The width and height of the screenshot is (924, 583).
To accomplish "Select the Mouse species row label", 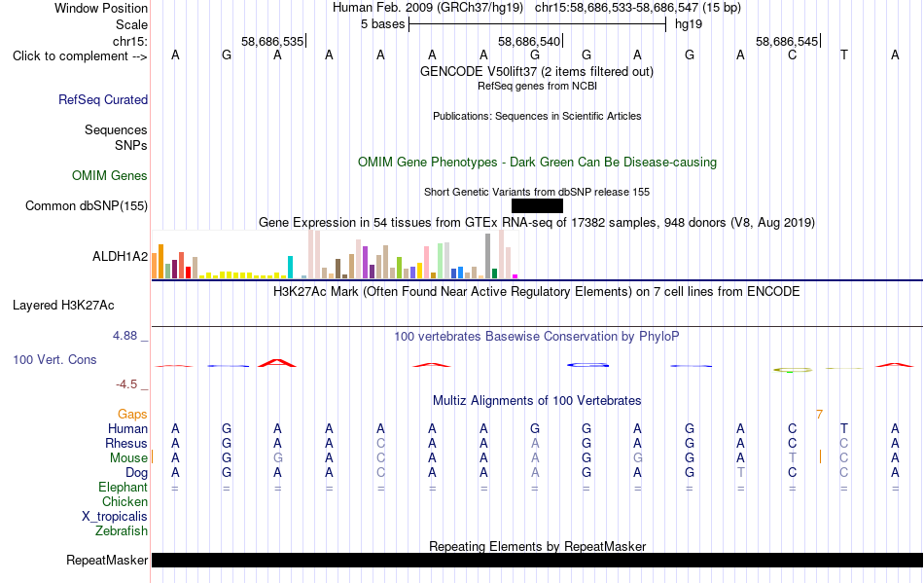I will click(x=128, y=458).
